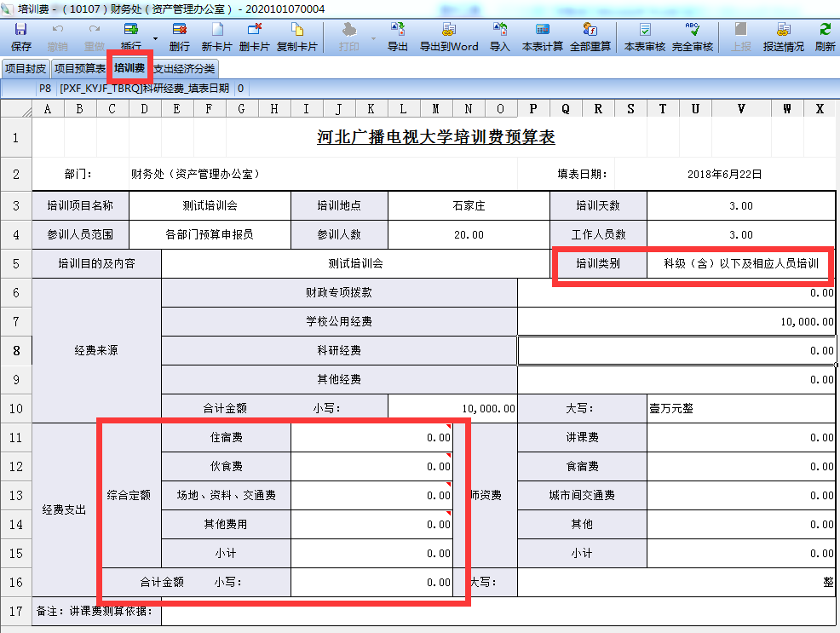The height and width of the screenshot is (633, 840).
Task: Click the 插行 insert row icon
Action: click(x=131, y=37)
